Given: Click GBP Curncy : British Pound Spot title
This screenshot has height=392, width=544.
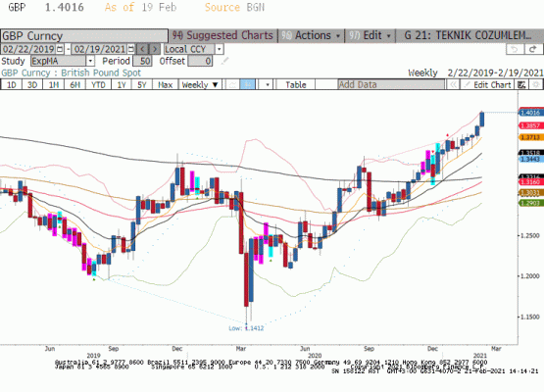Looking at the screenshot, I should click(72, 73).
